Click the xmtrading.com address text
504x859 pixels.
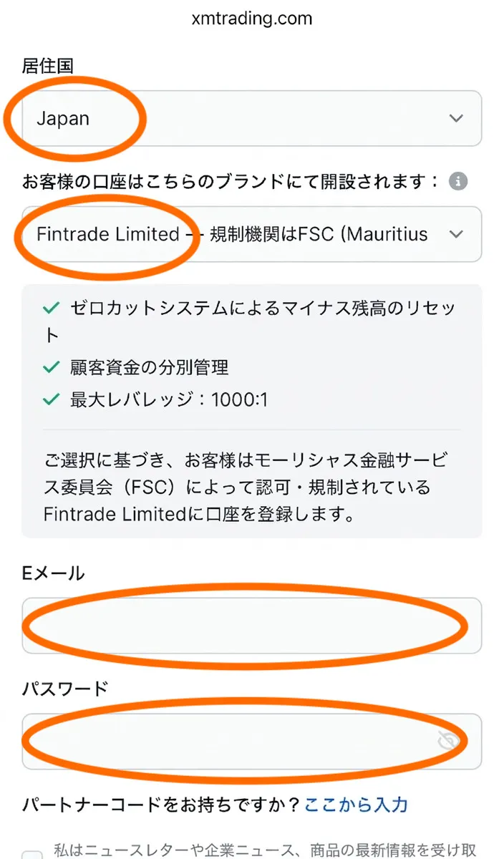252,19
